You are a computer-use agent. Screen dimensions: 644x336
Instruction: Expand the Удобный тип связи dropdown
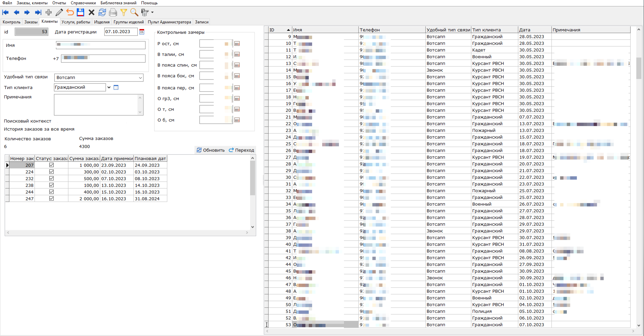pyautogui.click(x=140, y=78)
